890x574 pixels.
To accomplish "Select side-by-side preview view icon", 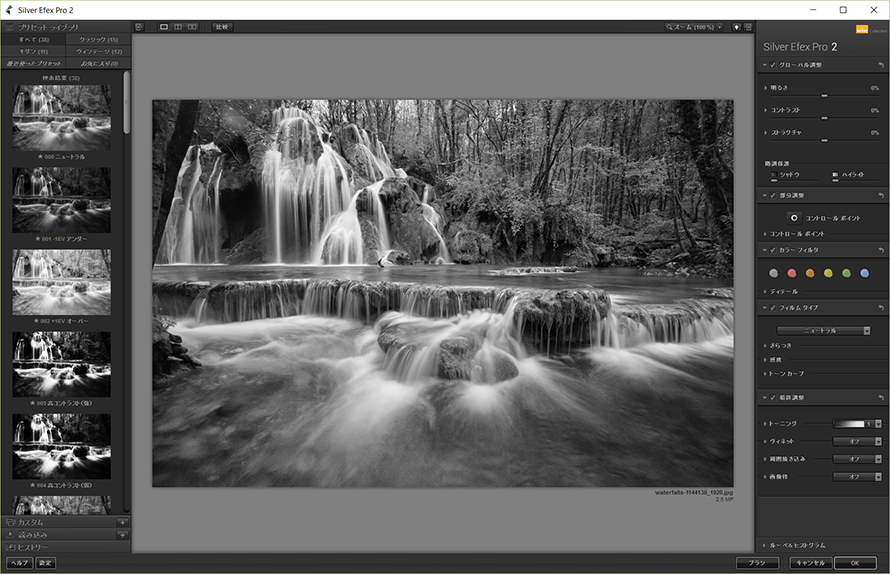I will [x=192, y=27].
